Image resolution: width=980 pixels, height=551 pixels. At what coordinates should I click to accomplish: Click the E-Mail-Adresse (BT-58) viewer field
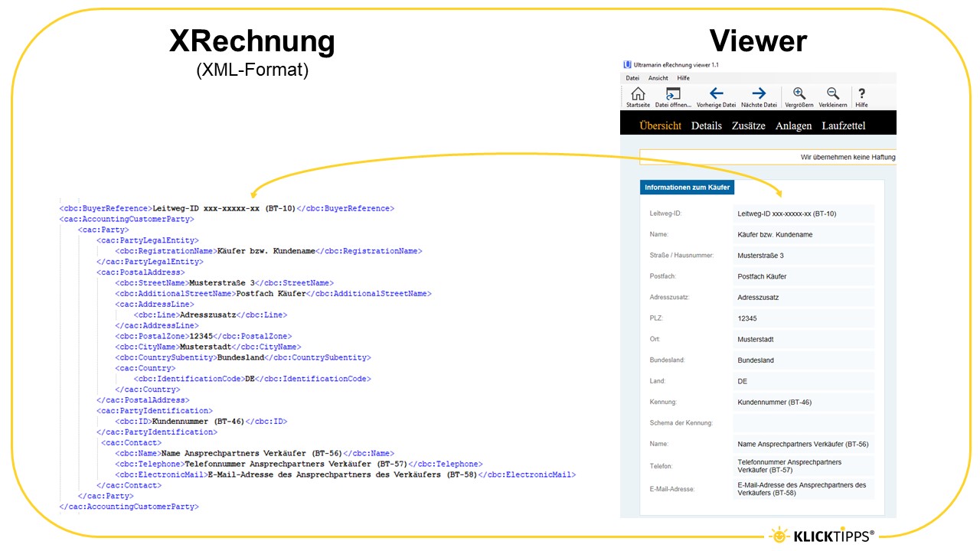(803, 489)
